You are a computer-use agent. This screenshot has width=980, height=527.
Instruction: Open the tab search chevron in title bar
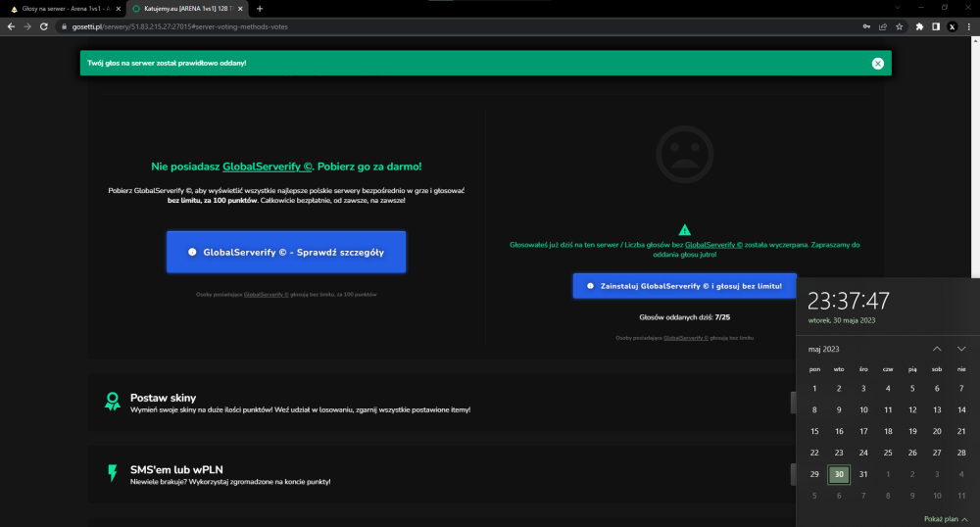point(898,8)
